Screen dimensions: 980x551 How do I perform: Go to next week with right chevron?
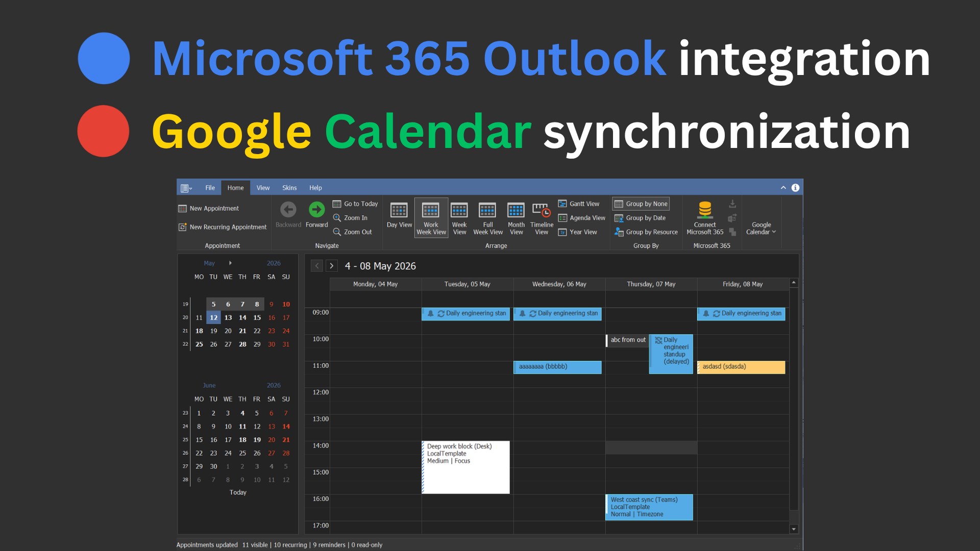click(332, 266)
